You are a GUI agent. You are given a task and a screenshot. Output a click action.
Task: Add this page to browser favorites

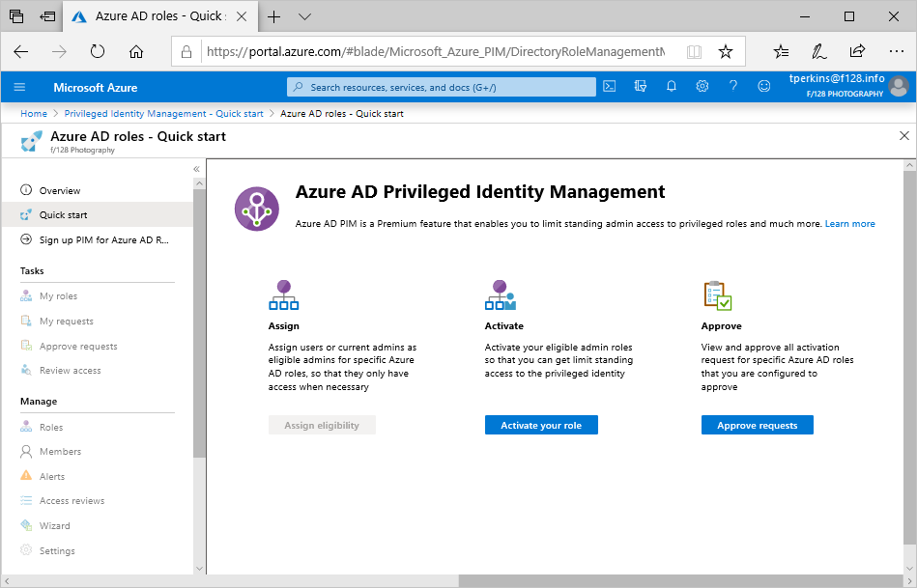point(726,51)
